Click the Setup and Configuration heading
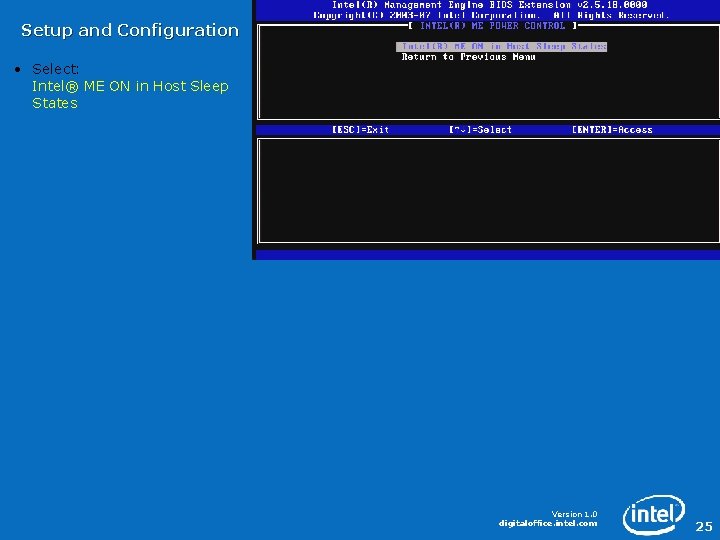Screen dimensions: 720x540 130,30
